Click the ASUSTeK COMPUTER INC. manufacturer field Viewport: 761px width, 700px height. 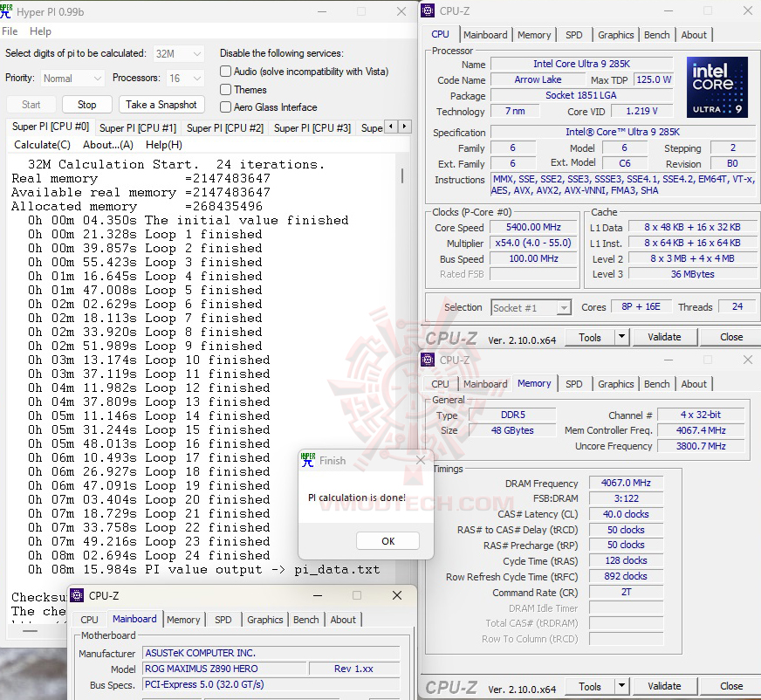[x=271, y=653]
